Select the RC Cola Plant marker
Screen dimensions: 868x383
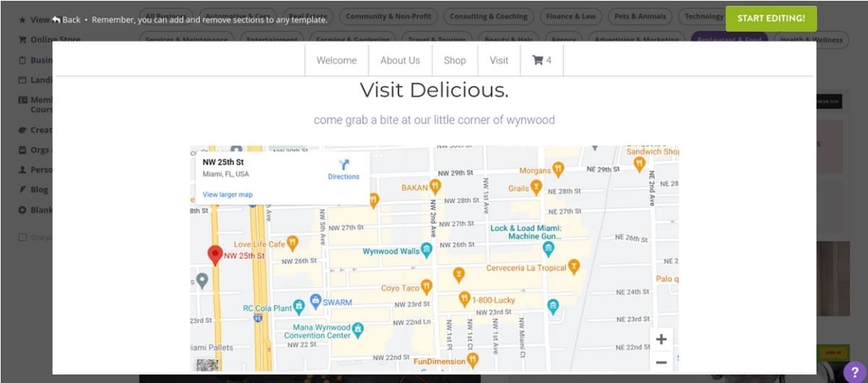[x=299, y=307]
